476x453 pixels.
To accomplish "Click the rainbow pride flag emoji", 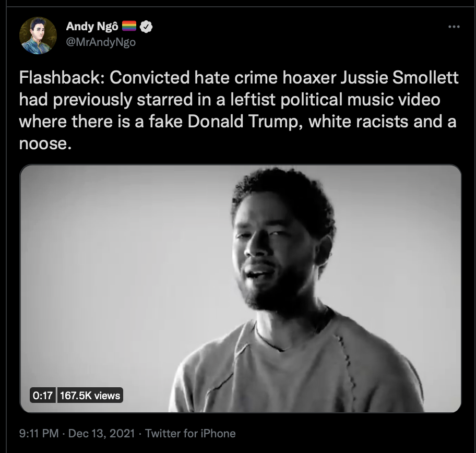I will pos(129,26).
